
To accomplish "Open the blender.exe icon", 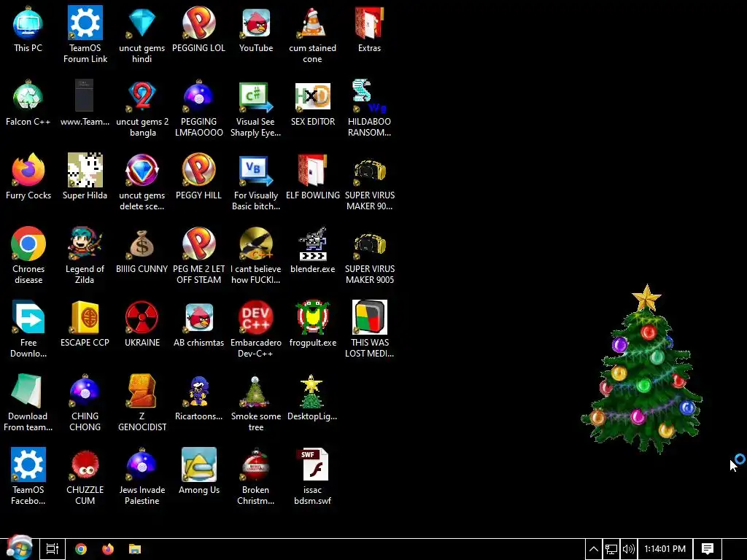I will coord(312,244).
